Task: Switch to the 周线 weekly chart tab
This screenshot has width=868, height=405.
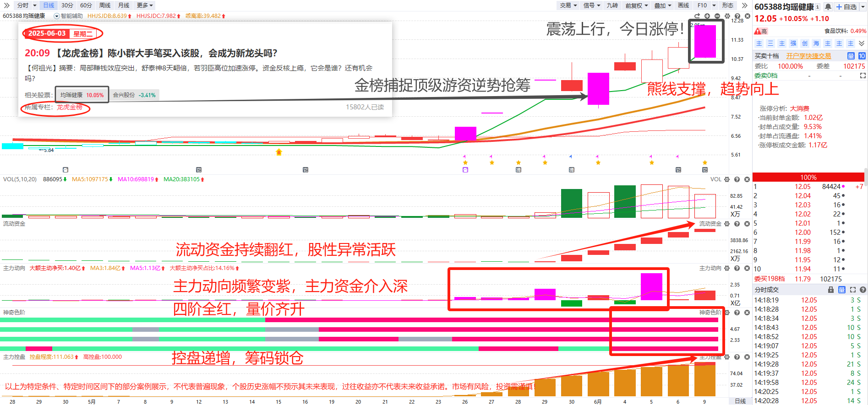Action: click(x=105, y=5)
